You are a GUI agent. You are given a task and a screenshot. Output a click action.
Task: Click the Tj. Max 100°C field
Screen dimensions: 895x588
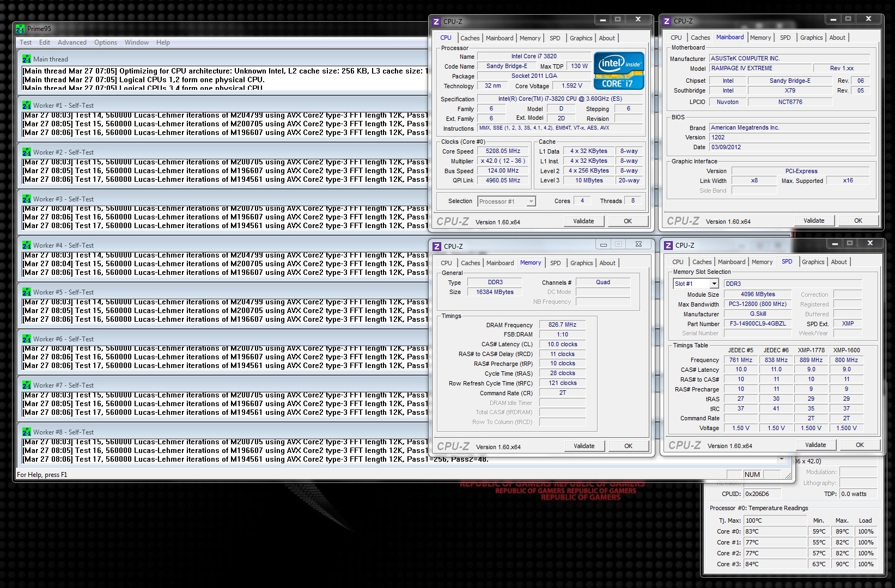tap(775, 520)
